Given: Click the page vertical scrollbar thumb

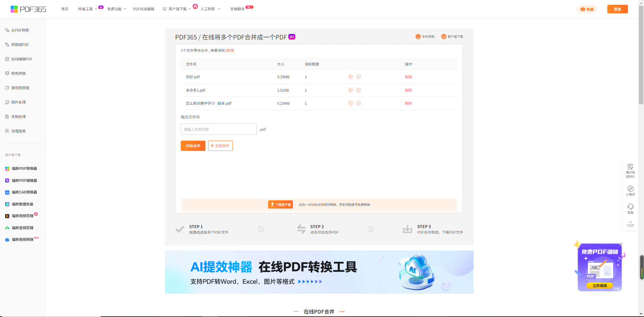Looking at the screenshot, I should (641, 55).
